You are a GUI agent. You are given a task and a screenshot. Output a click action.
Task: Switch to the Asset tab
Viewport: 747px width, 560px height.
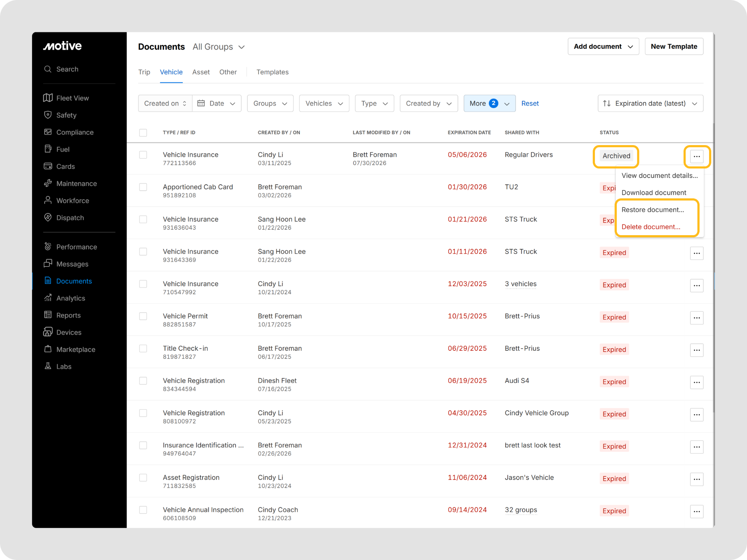click(201, 72)
